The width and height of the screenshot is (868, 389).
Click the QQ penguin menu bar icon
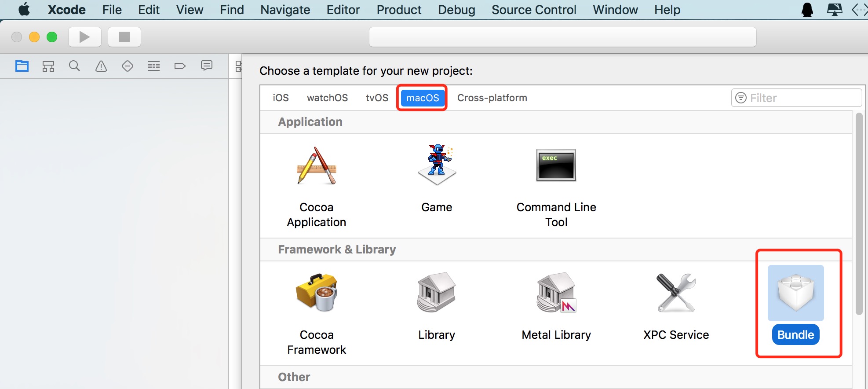pyautogui.click(x=807, y=10)
